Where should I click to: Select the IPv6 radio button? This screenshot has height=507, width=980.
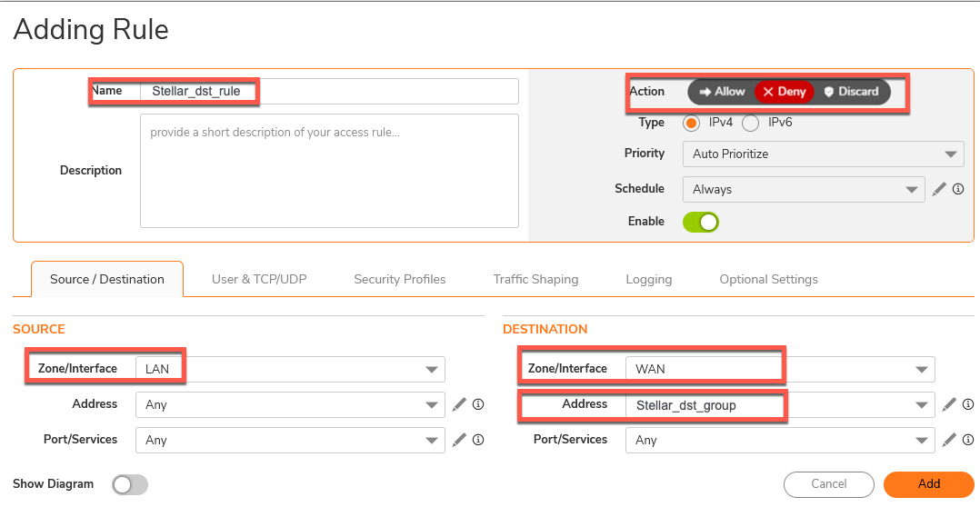tap(751, 123)
